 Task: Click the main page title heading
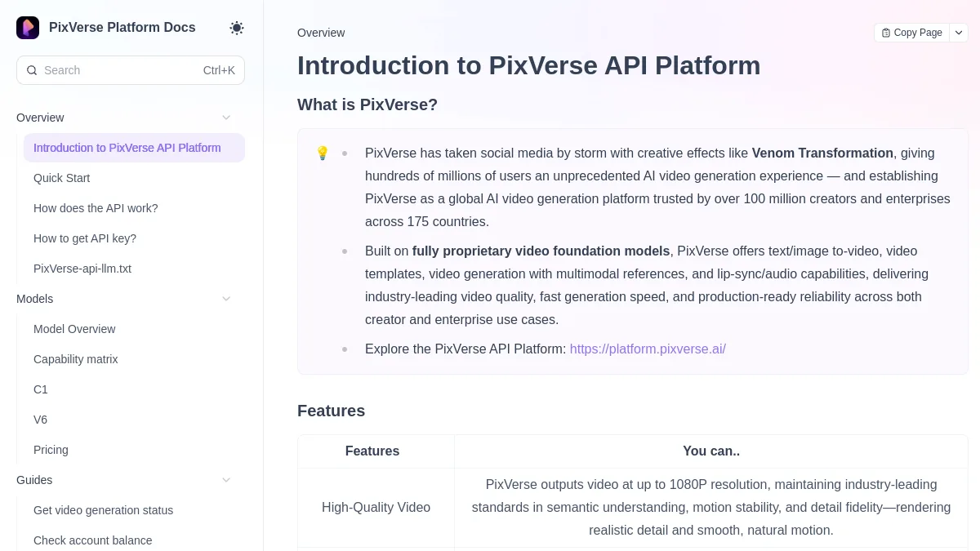(528, 65)
